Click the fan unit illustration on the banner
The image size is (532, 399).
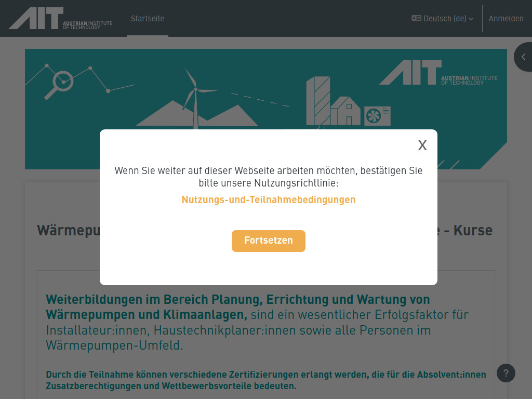[x=377, y=115]
